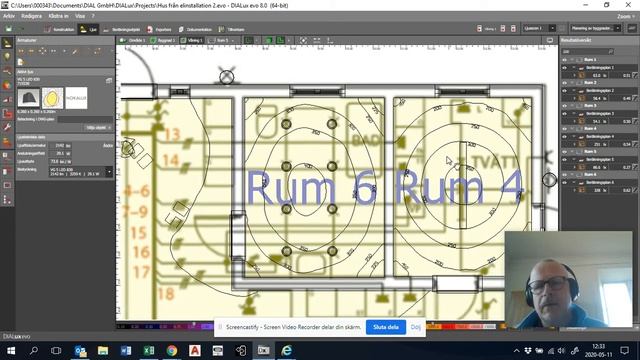The width and height of the screenshot is (640, 360).
Task: Toggle visibility eye for Rum 1
Action: click(564, 60)
